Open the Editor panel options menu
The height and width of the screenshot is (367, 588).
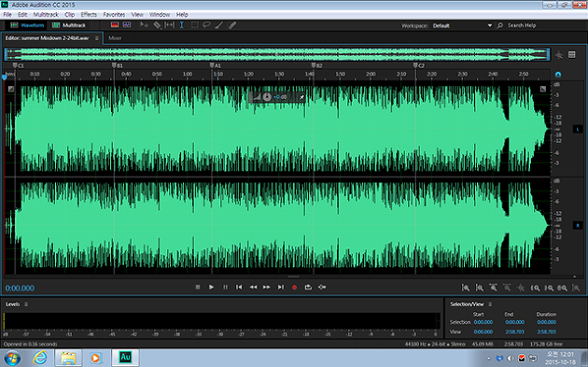tap(97, 38)
